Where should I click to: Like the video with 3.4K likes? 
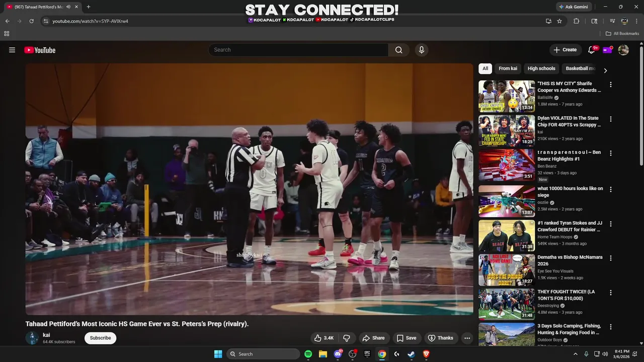coord(324,338)
